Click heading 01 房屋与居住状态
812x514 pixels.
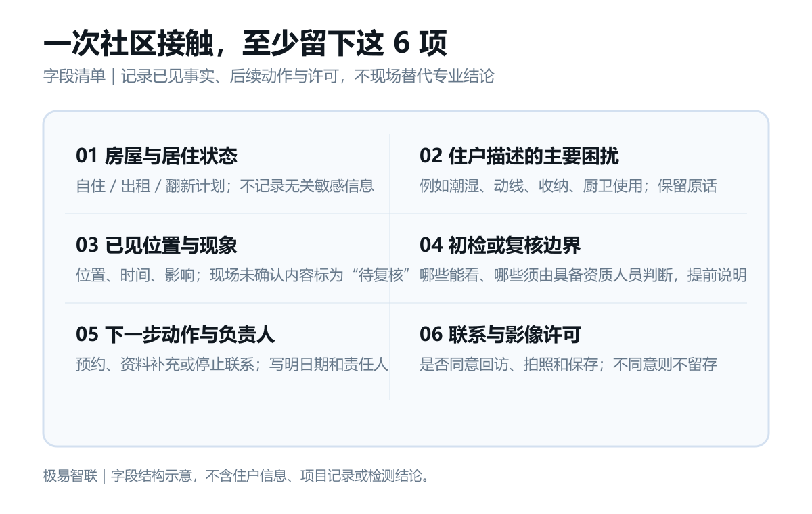[156, 156]
